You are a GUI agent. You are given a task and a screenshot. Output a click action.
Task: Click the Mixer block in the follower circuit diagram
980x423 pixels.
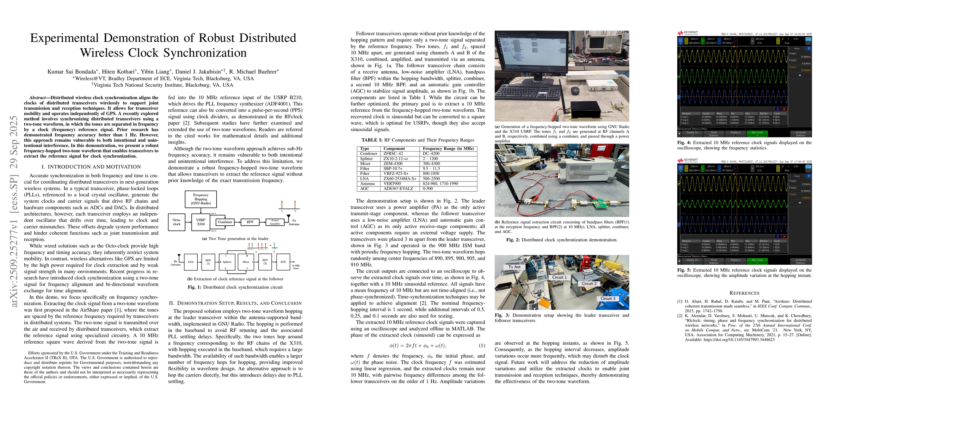[246, 262]
